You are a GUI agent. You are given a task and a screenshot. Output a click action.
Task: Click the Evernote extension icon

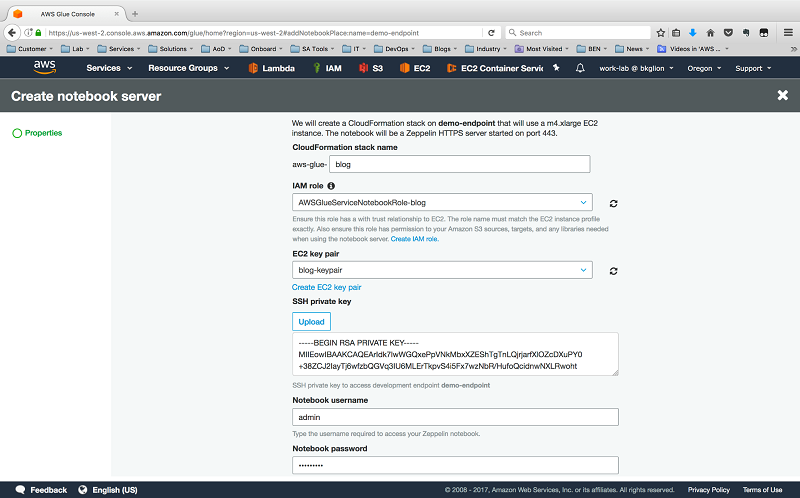pyautogui.click(x=746, y=33)
